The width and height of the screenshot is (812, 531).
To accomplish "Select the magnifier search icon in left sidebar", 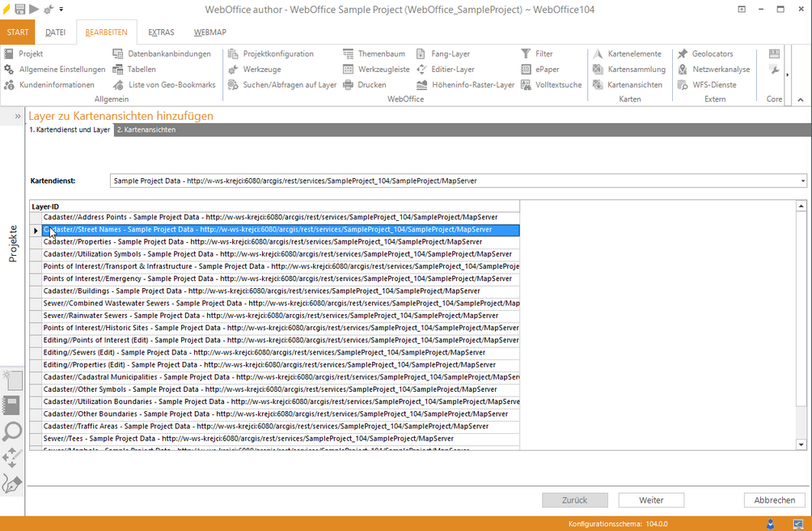I will (x=12, y=431).
